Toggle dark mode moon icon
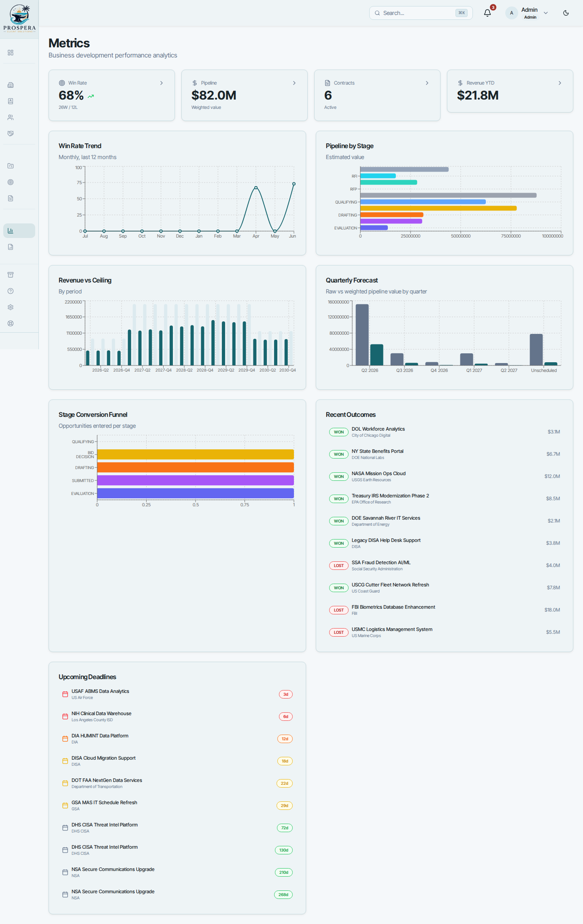Image resolution: width=583 pixels, height=924 pixels. click(566, 13)
